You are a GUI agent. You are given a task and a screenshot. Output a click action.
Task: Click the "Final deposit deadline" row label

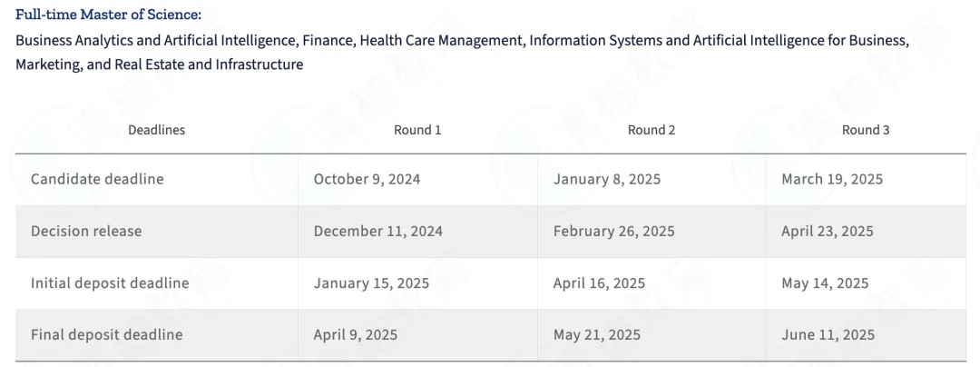click(x=106, y=335)
